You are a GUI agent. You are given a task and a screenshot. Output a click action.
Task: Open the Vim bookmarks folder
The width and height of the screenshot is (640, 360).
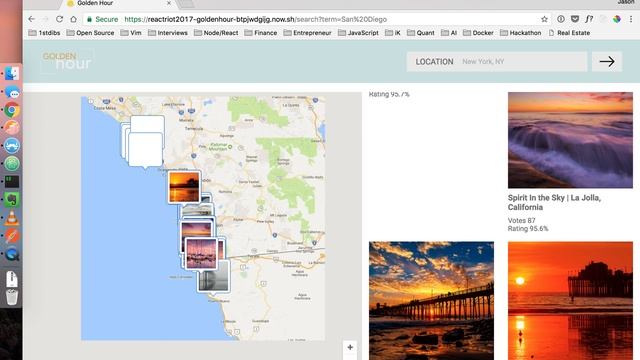131,33
